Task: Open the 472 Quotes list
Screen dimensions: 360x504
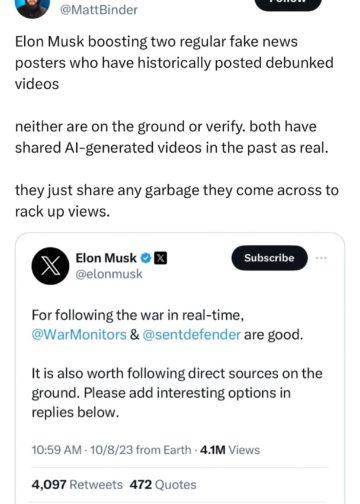Action: pos(163,484)
